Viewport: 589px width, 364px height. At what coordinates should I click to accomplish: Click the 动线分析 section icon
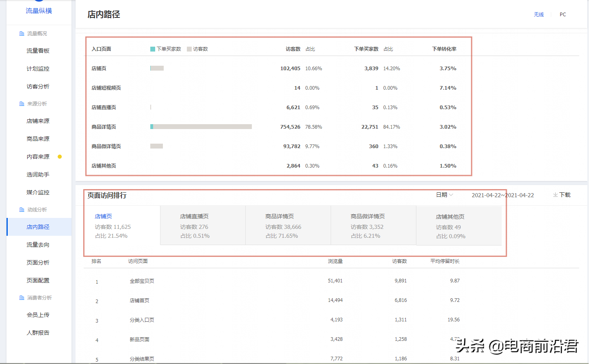click(22, 210)
